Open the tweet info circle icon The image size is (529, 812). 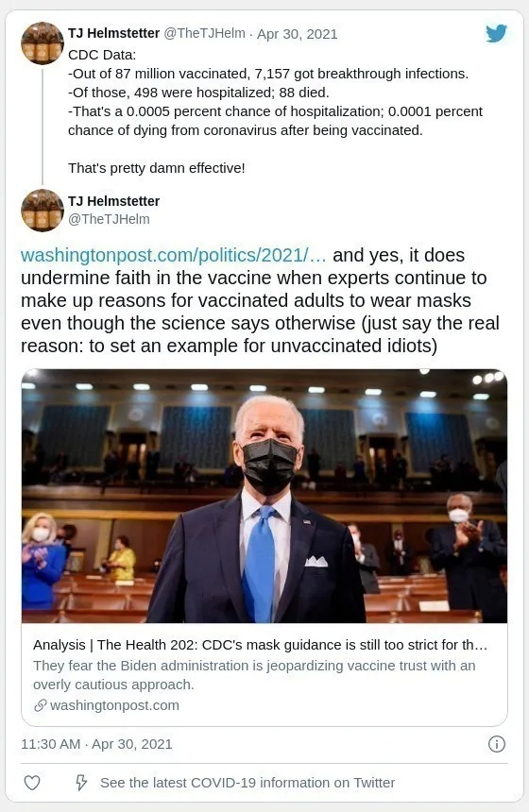pyautogui.click(x=496, y=744)
